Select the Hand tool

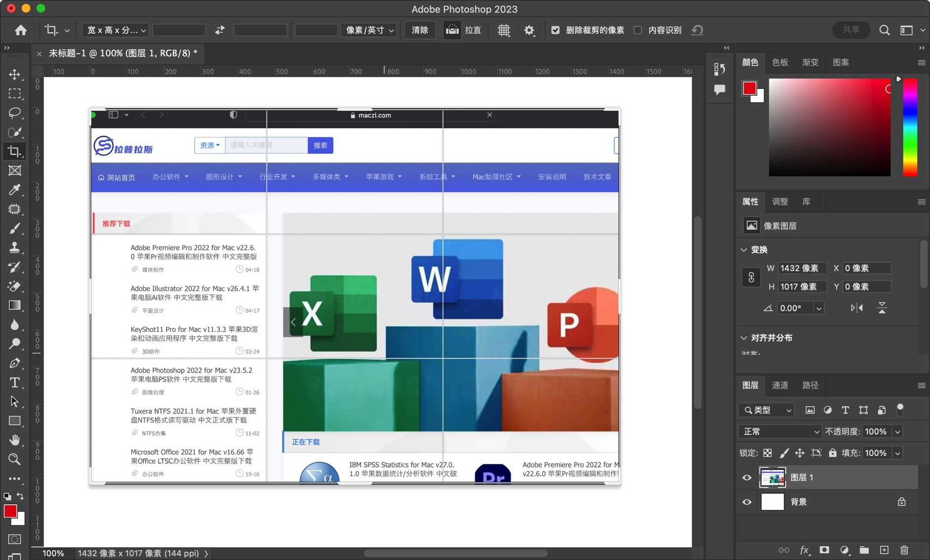[x=14, y=440]
